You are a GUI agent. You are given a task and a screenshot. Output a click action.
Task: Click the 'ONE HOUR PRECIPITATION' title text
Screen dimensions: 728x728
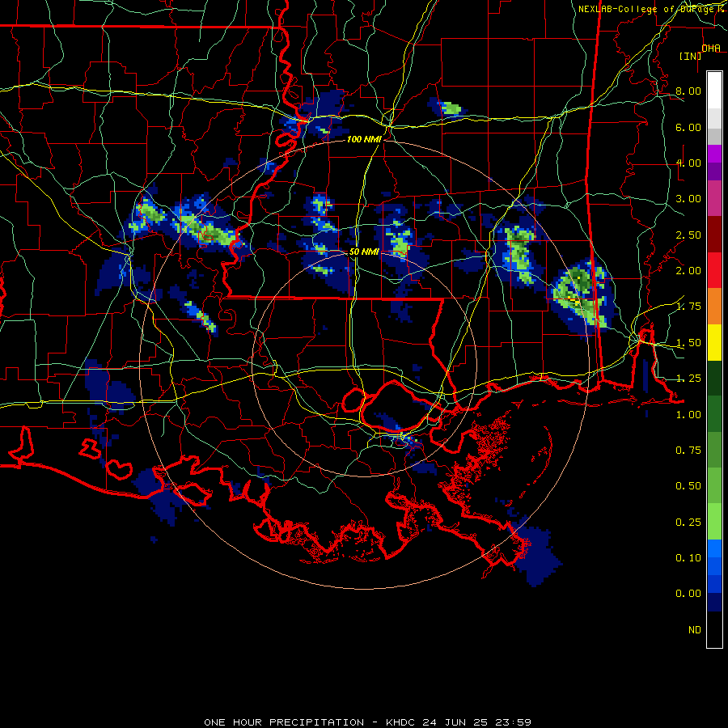(284, 722)
